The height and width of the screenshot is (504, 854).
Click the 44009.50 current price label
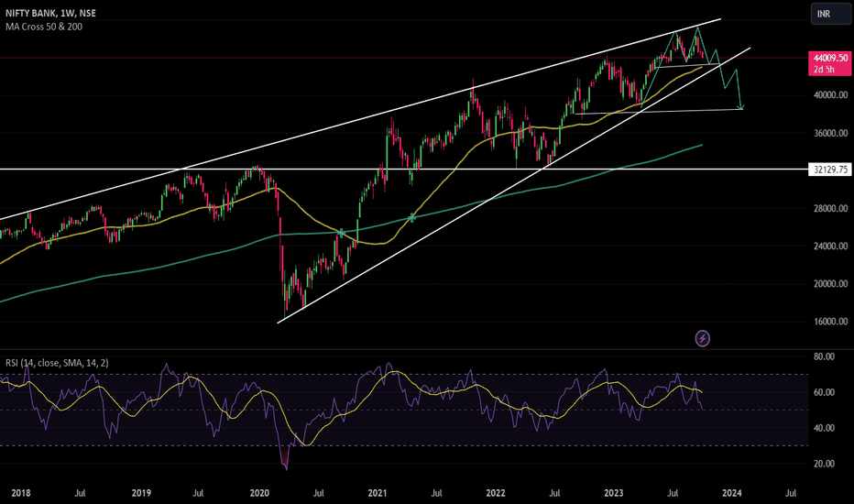[830, 58]
